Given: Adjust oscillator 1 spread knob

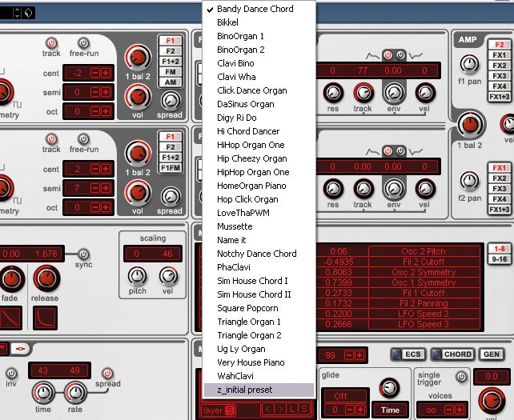Looking at the screenshot, I should pyautogui.click(x=171, y=101).
